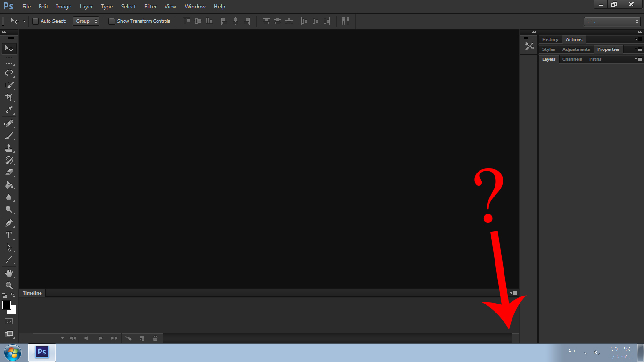This screenshot has width=644, height=362.
Task: Open the Properties panel group menu
Action: (x=638, y=49)
